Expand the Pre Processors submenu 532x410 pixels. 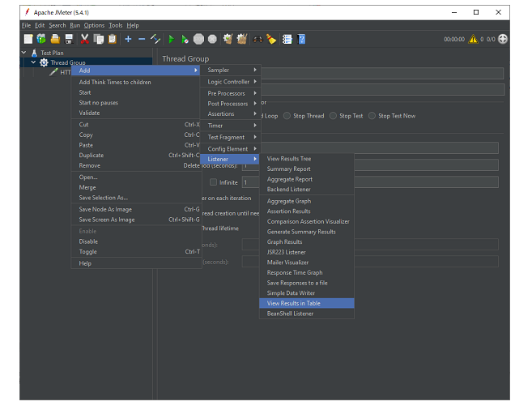click(230, 93)
